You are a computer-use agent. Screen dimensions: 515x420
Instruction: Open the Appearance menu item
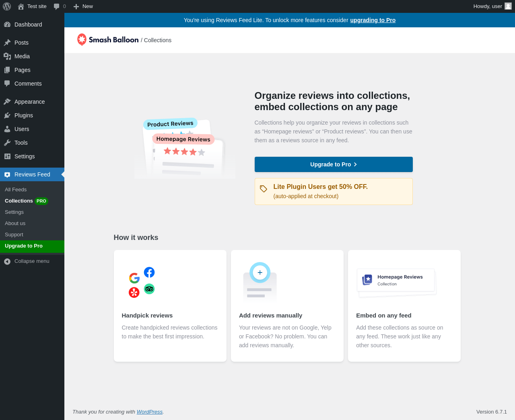tap(32, 102)
